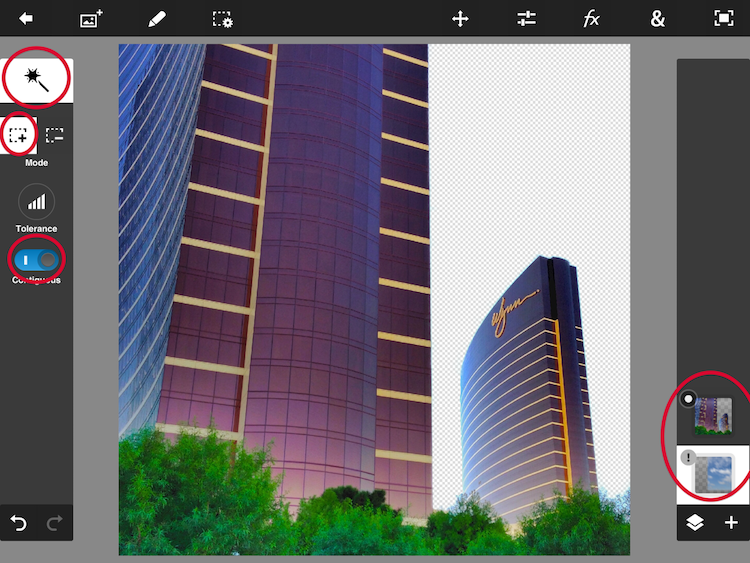Tap the back arrow in top bar

(x=26, y=19)
